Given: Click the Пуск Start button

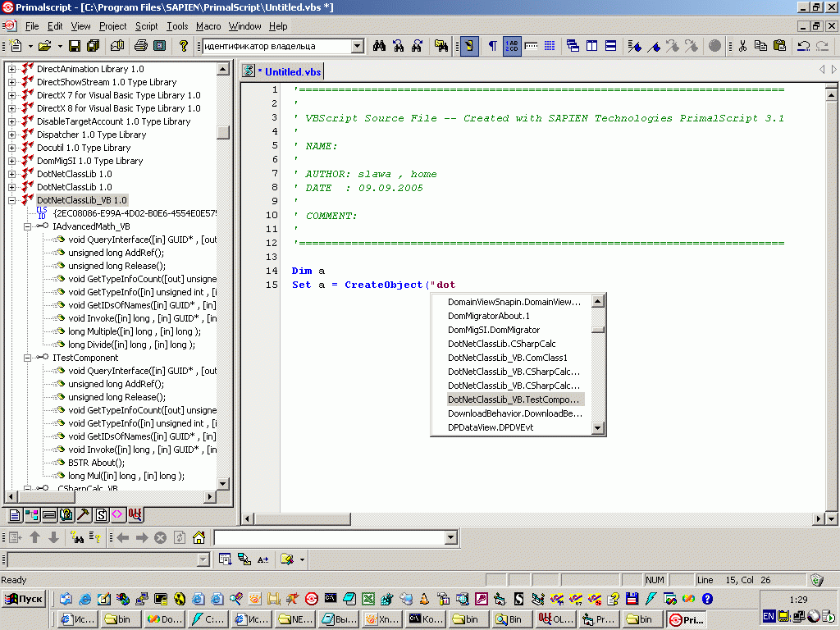Looking at the screenshot, I should pos(24,599).
